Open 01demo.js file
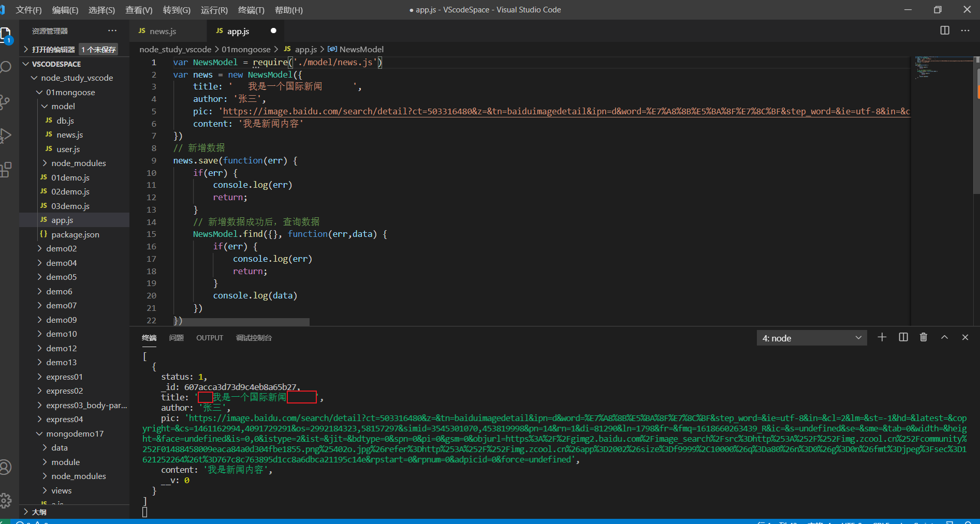The height and width of the screenshot is (524, 980). (x=75, y=177)
